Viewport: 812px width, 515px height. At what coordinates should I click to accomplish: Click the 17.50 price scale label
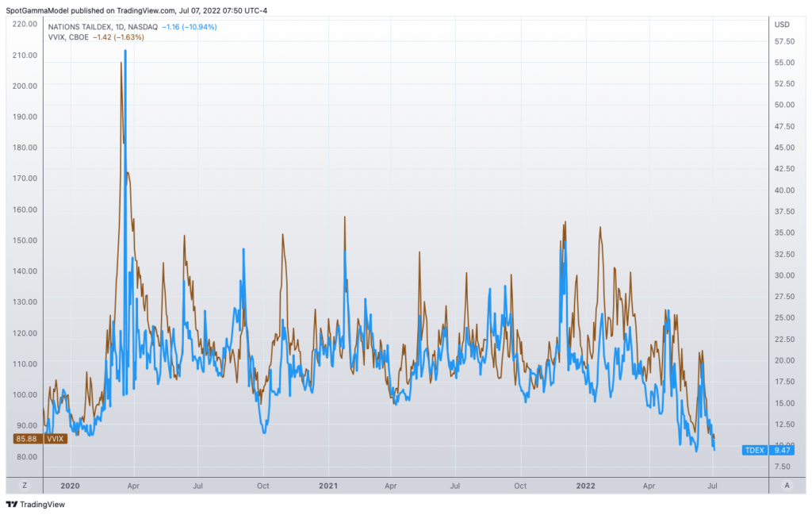tap(784, 382)
